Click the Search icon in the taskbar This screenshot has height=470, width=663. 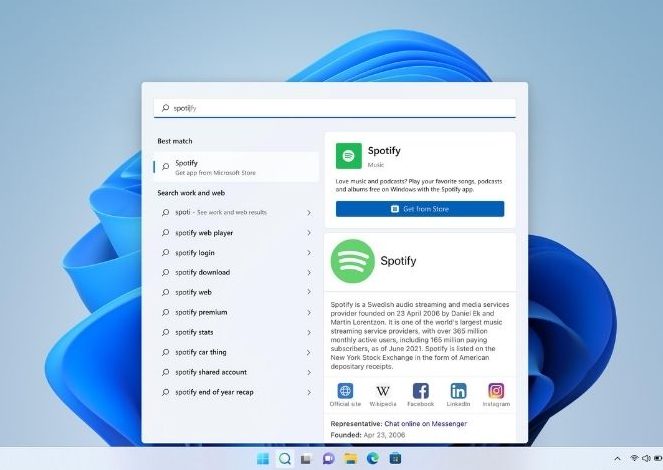(285, 459)
